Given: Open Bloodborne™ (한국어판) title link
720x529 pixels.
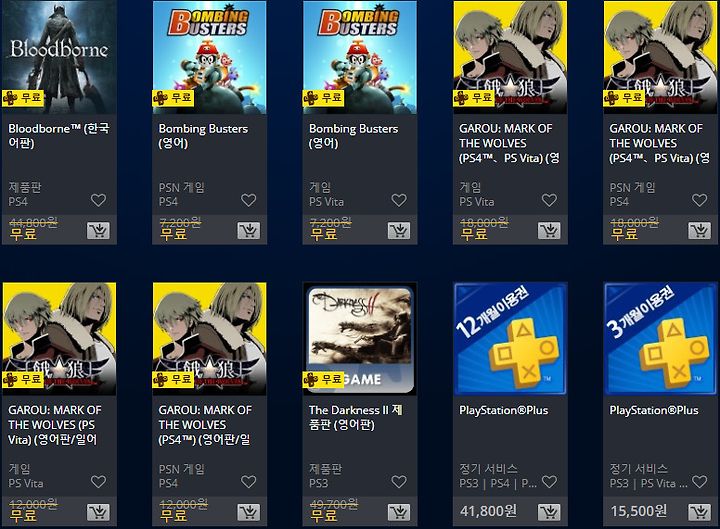Looking at the screenshot, I should point(59,135).
